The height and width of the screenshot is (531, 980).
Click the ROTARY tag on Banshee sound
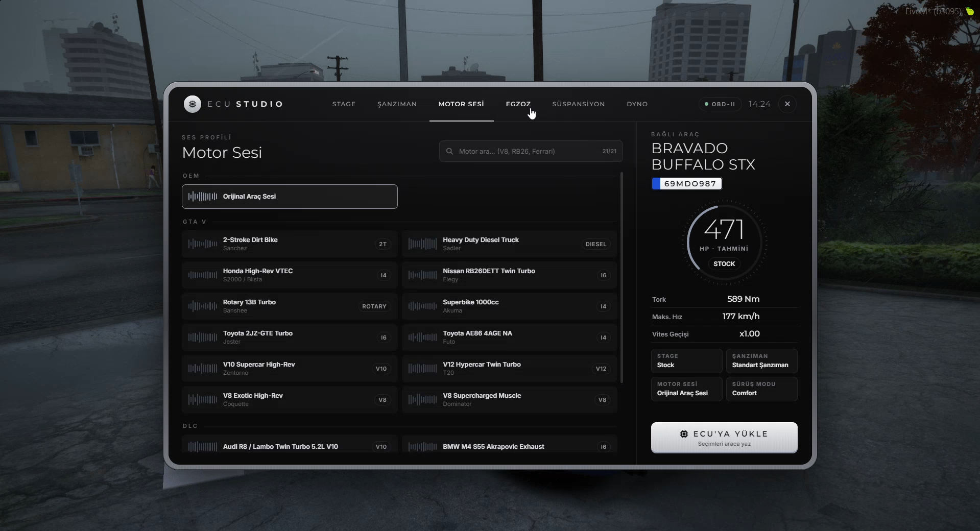[374, 307]
